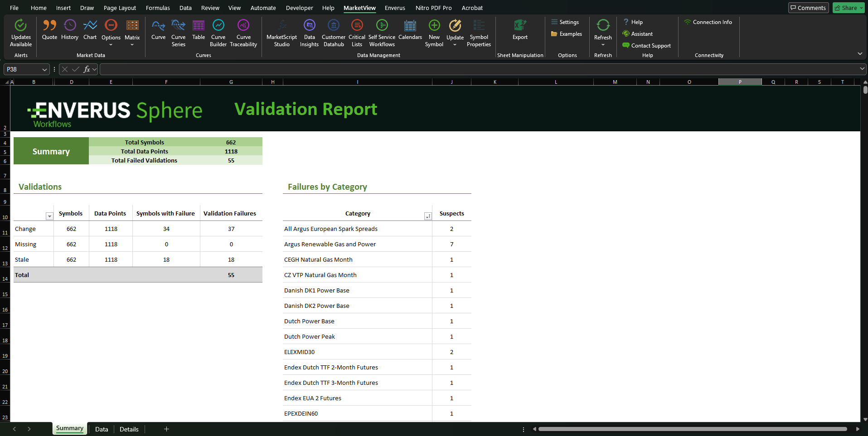Open the Category column filter dropdown
The height and width of the screenshot is (436, 868).
tap(427, 216)
